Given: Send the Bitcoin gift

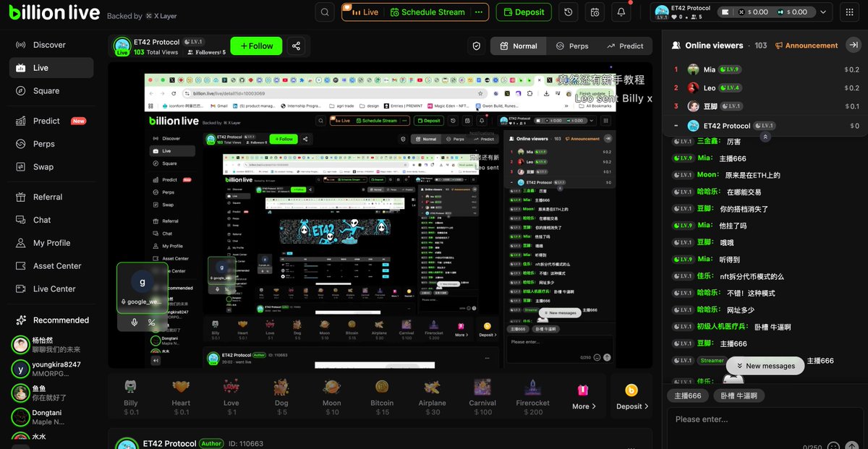Looking at the screenshot, I should coord(382,396).
